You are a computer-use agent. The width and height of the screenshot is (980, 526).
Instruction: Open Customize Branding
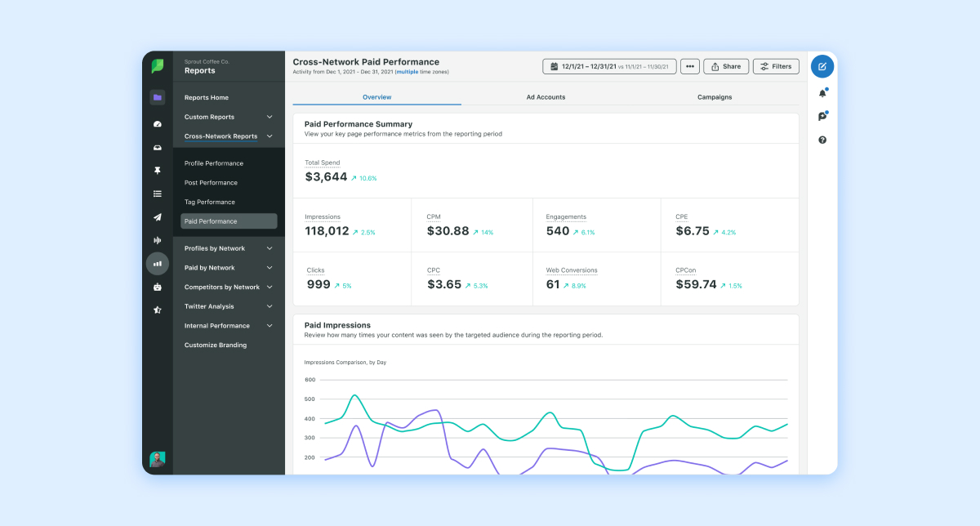click(216, 345)
